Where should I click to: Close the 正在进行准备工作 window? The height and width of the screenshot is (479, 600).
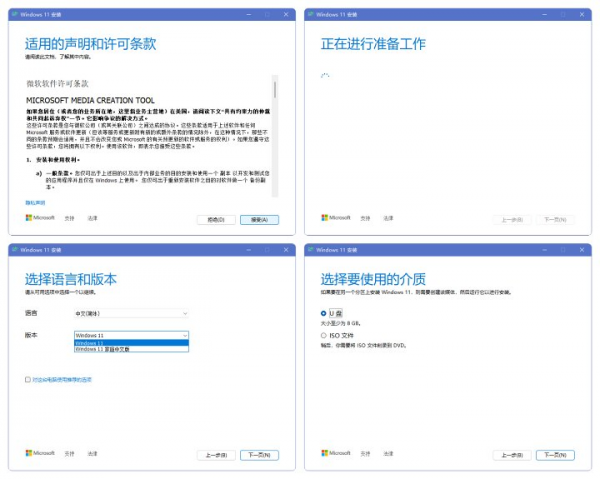[582, 14]
